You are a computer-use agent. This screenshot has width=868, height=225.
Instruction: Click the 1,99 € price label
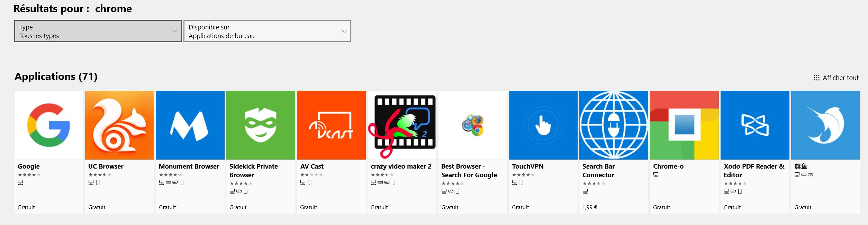pos(590,207)
